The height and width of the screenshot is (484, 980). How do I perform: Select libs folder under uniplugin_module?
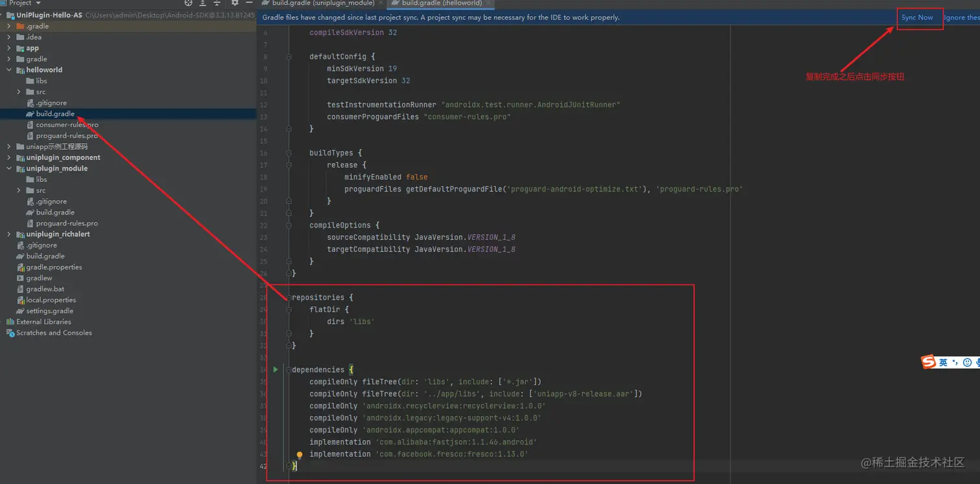[36, 179]
